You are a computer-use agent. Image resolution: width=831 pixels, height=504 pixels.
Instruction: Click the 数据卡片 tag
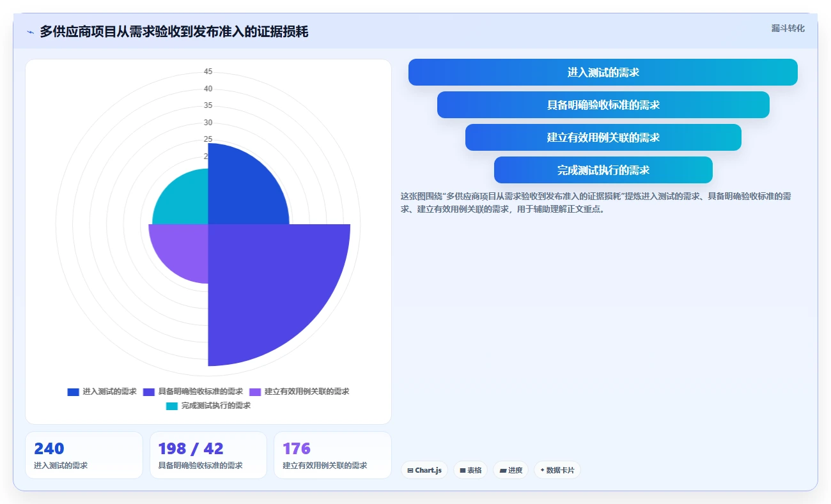(x=557, y=470)
